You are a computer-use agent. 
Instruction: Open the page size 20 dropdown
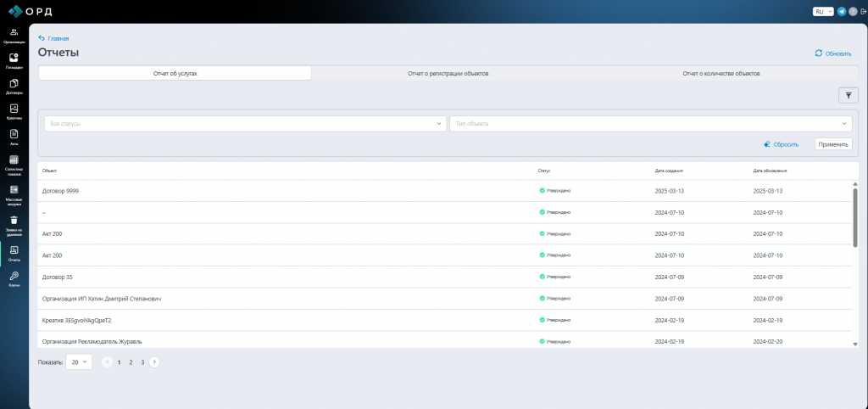point(79,361)
